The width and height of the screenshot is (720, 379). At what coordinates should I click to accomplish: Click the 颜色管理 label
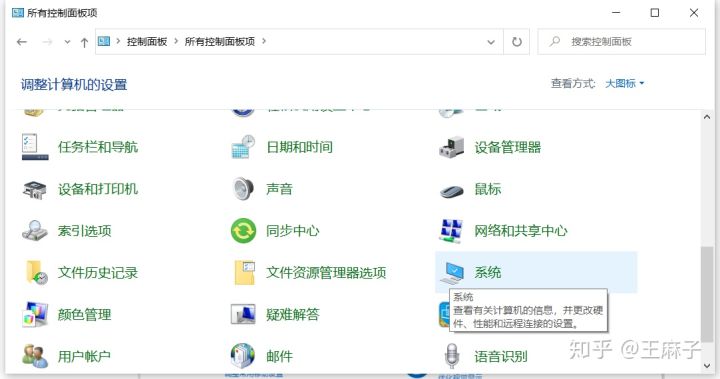[x=84, y=314]
